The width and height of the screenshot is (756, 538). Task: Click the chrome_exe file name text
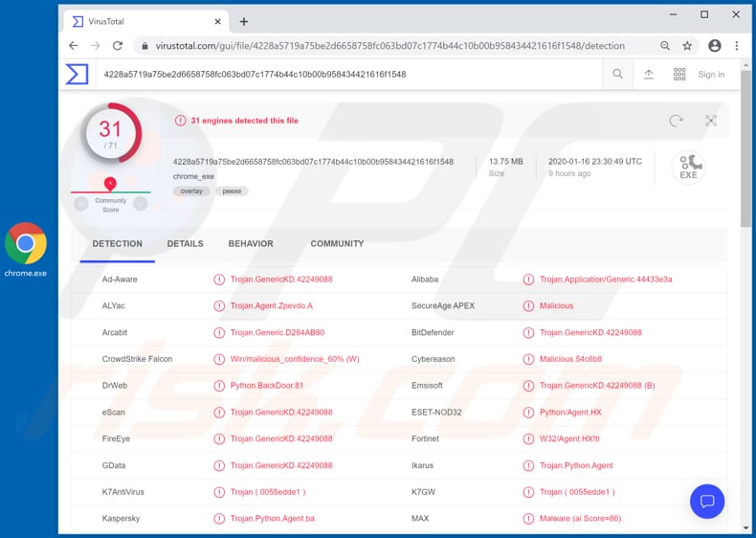click(193, 176)
